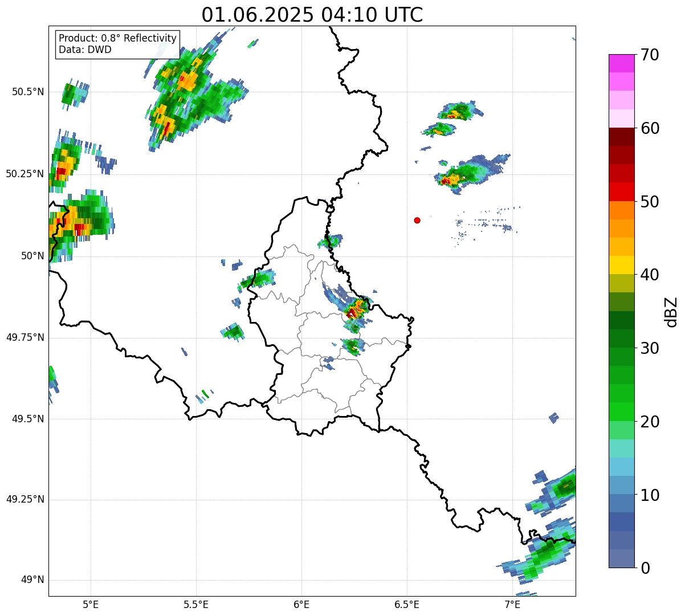Click the yellow 40 dBZ colorbar swatch
Image resolution: width=685 pixels, height=616 pixels.
pyautogui.click(x=621, y=265)
